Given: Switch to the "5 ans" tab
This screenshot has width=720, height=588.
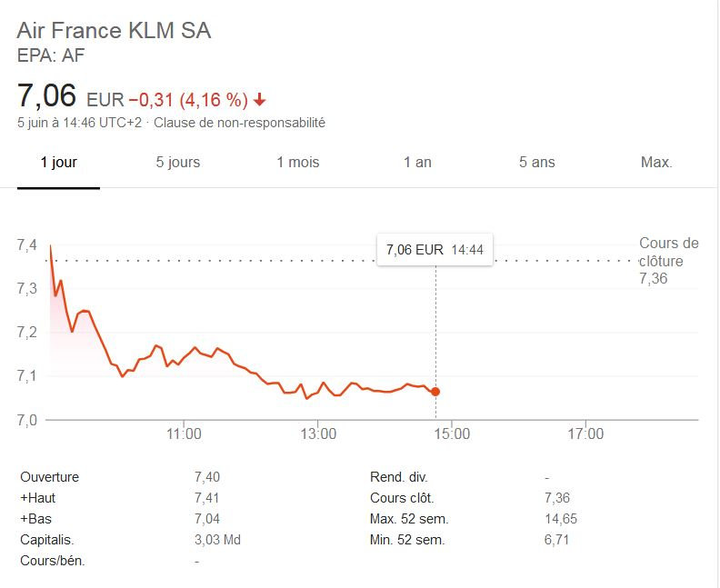Looking at the screenshot, I should (x=536, y=163).
